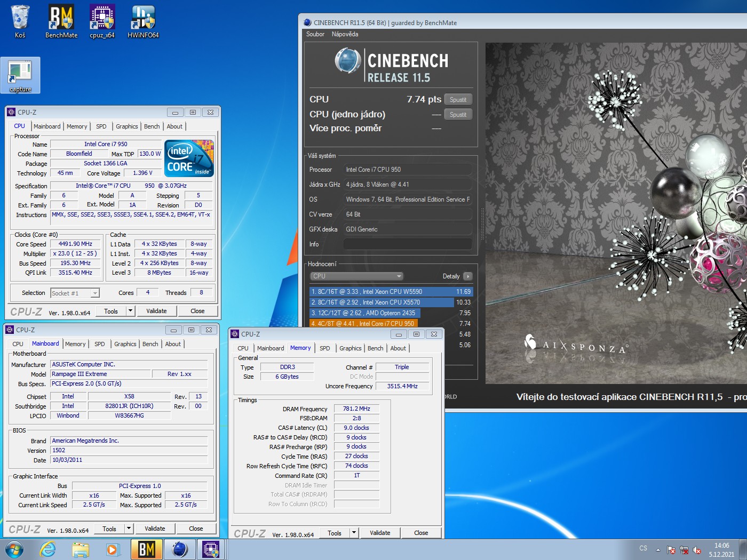The height and width of the screenshot is (560, 747).
Task: Open the CPU ranking dropdown in Cinebench
Action: coord(356,276)
